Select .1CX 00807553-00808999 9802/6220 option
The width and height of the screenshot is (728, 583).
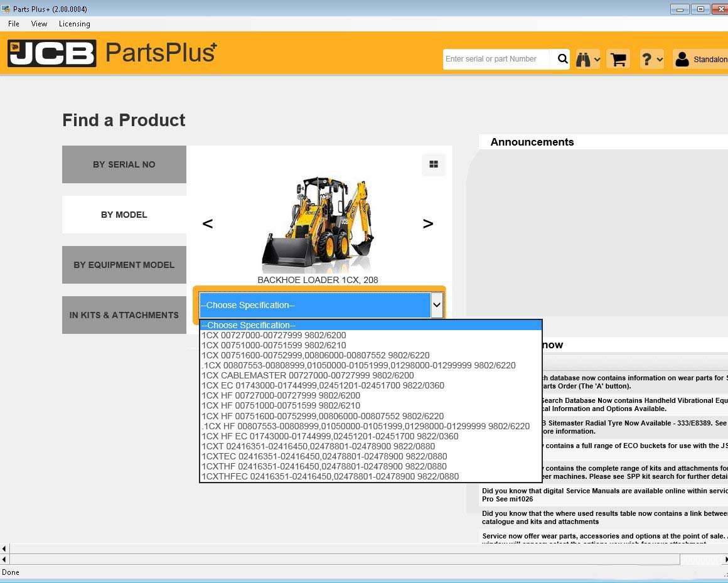pos(371,365)
